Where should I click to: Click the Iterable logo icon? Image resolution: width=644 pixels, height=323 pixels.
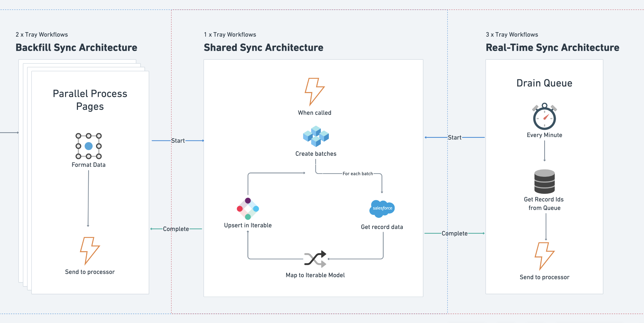point(248,209)
